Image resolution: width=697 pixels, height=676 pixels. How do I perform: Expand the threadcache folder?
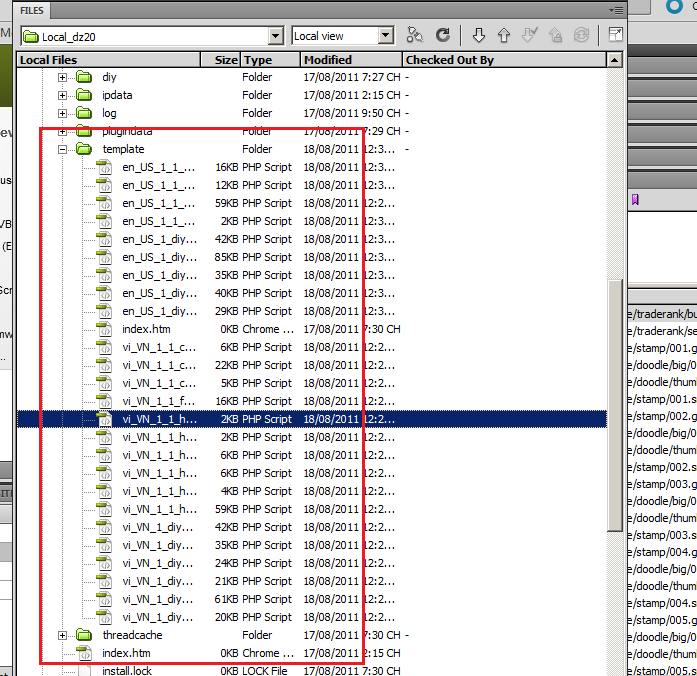(x=62, y=636)
